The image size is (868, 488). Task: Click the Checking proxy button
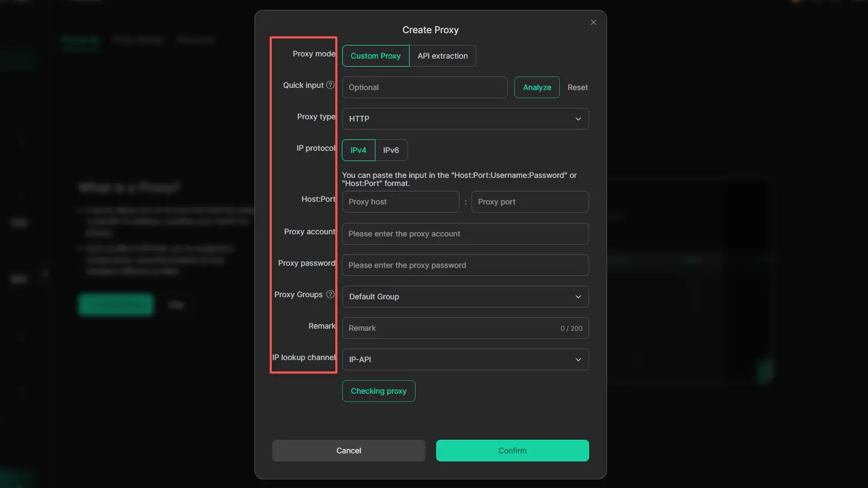click(x=378, y=391)
